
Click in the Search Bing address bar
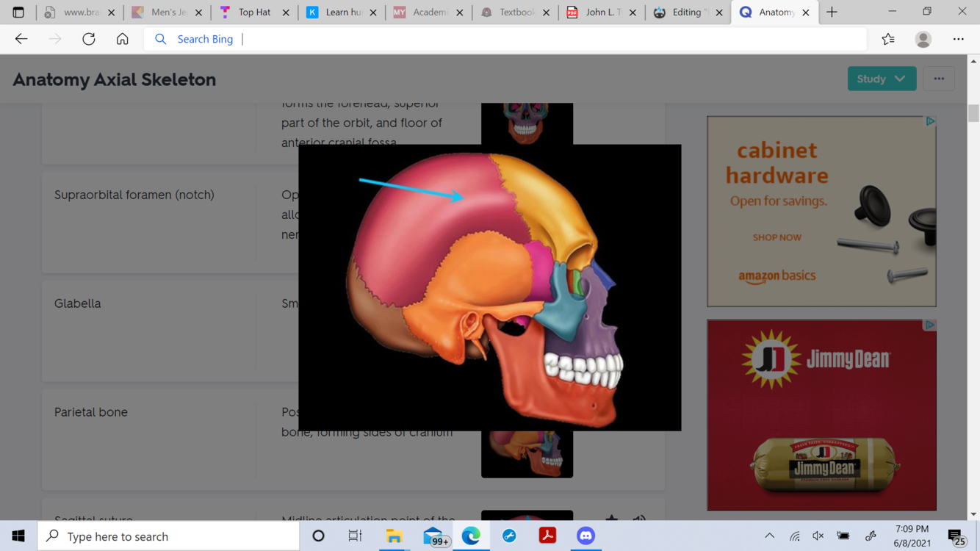[505, 39]
